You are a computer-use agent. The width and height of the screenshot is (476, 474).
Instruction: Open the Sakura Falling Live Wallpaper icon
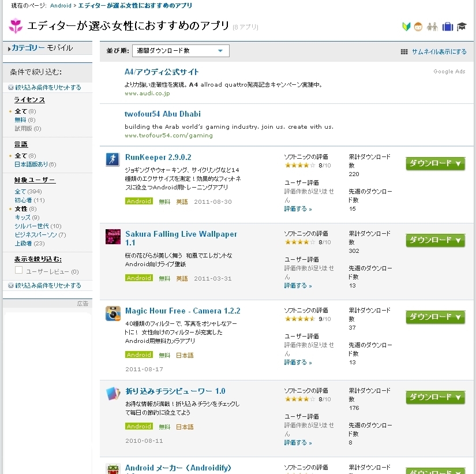[x=113, y=236]
